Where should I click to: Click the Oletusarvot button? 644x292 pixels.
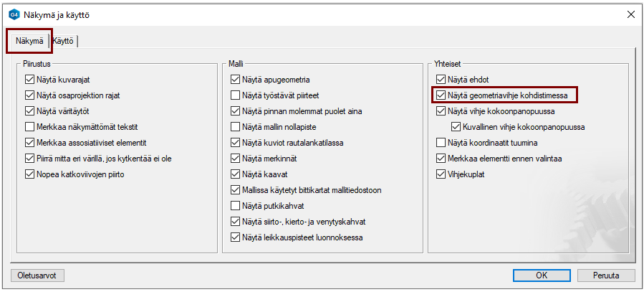click(38, 275)
